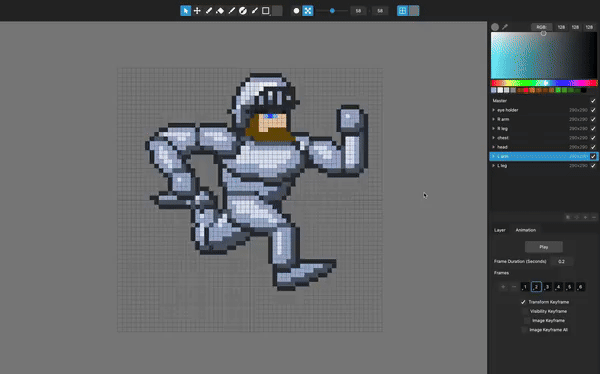The height and width of the screenshot is (374, 600).
Task: Hide the R leg layer
Action: pos(593,129)
